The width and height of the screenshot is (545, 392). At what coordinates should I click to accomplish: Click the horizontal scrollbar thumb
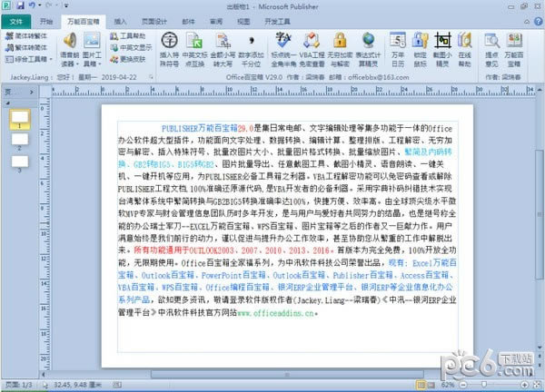coord(287,375)
